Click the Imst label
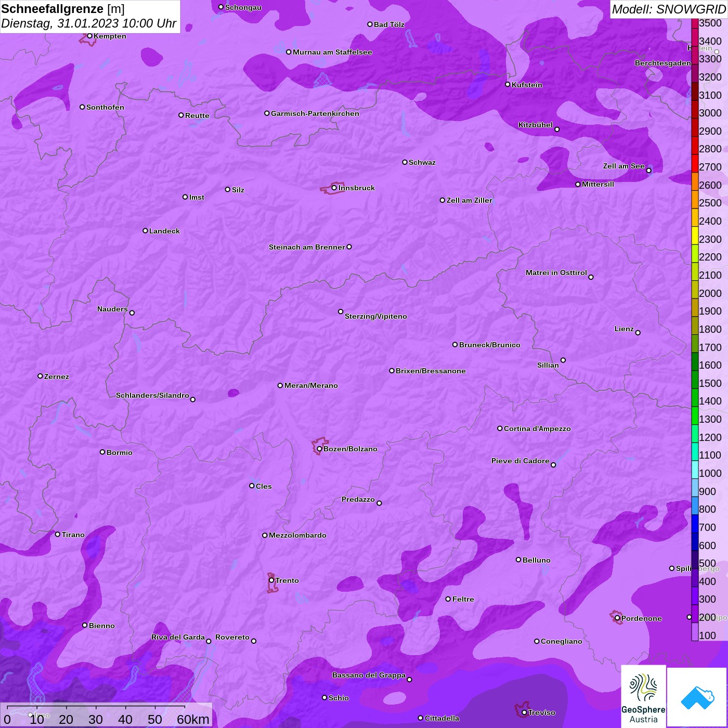728x728 pixels. 197,197
